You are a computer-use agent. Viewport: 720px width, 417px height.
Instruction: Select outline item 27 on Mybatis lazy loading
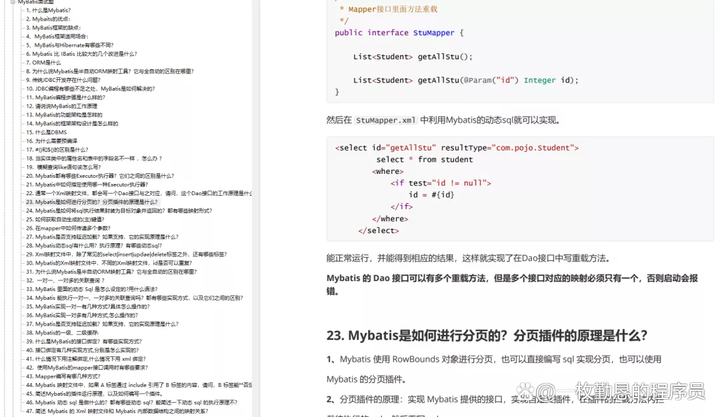coord(102,237)
